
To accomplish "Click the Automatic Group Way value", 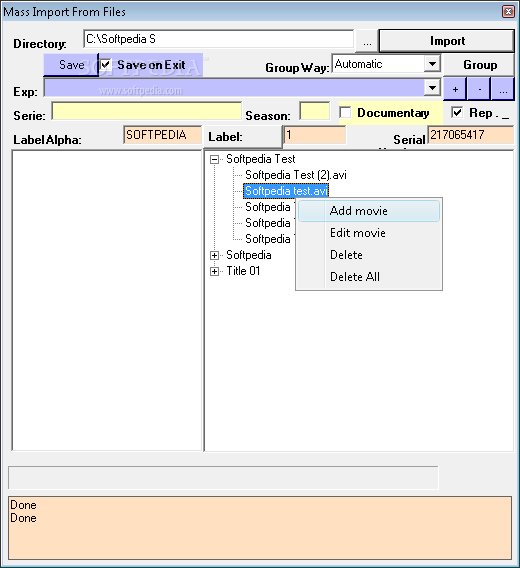I will [x=358, y=64].
